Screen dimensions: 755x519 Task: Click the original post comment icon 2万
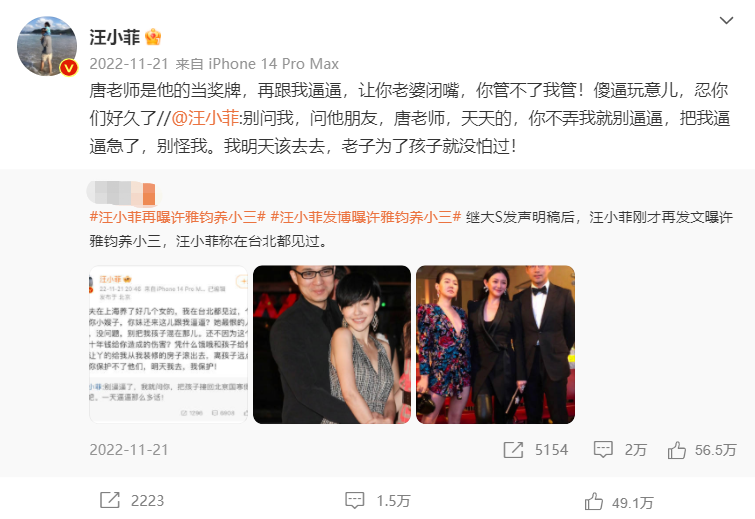click(x=603, y=450)
